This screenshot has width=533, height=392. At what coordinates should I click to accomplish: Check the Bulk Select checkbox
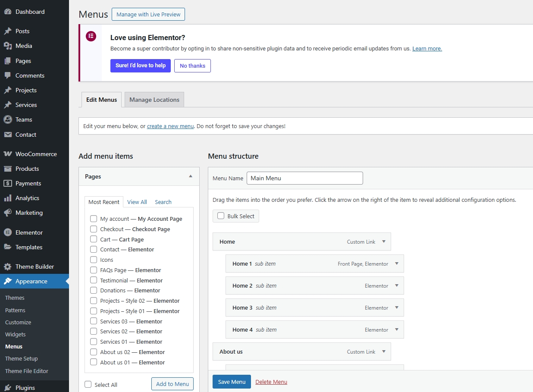(x=221, y=216)
